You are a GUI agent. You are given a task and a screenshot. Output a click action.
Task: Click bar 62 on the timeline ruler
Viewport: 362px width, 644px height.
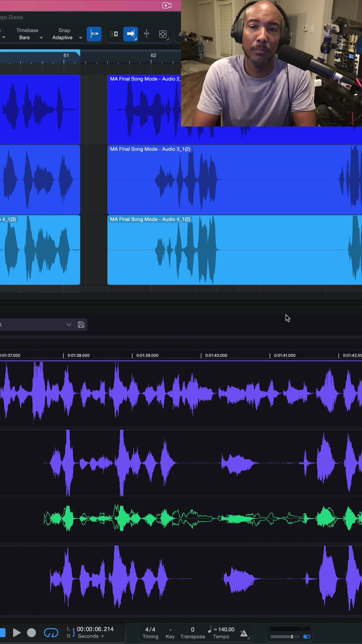153,56
